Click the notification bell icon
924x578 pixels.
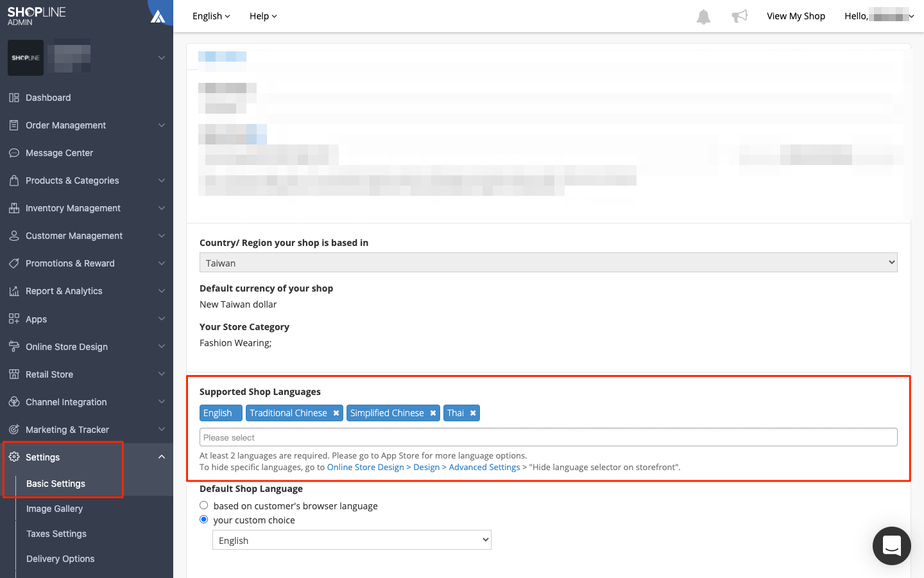(703, 17)
